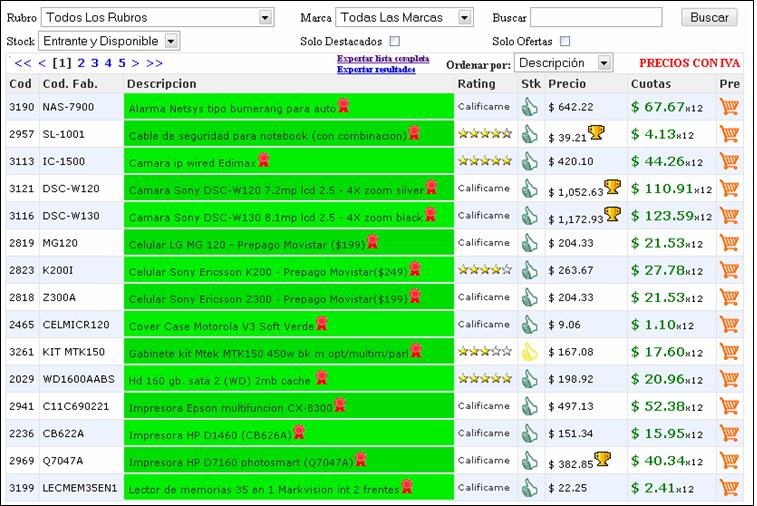Click the Rating column header
Screen dimensions: 757x506
476,84
